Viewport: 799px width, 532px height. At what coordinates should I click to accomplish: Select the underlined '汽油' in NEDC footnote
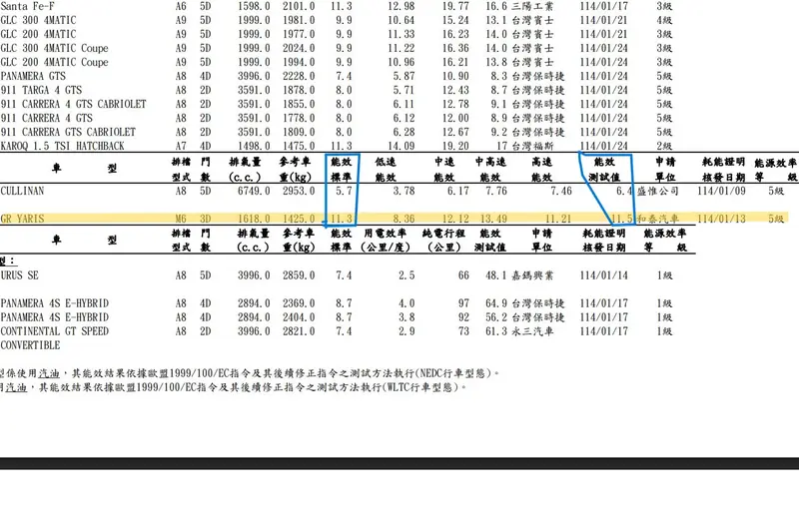coord(49,373)
